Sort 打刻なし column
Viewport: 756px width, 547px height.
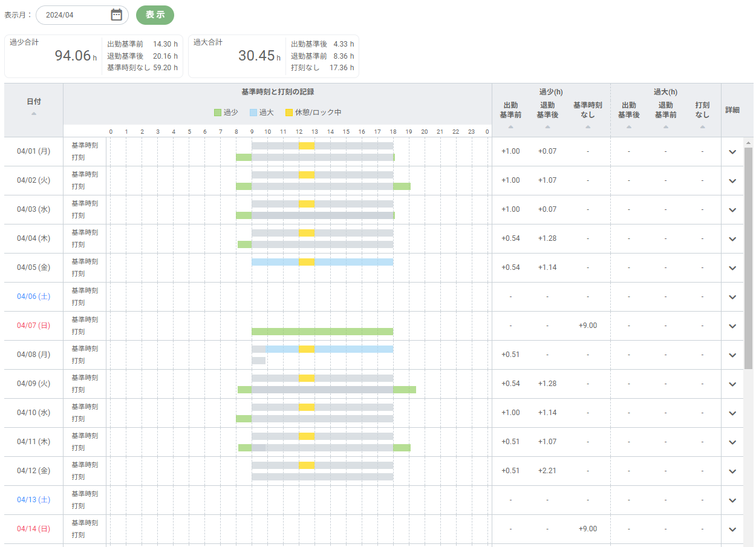tap(702, 127)
